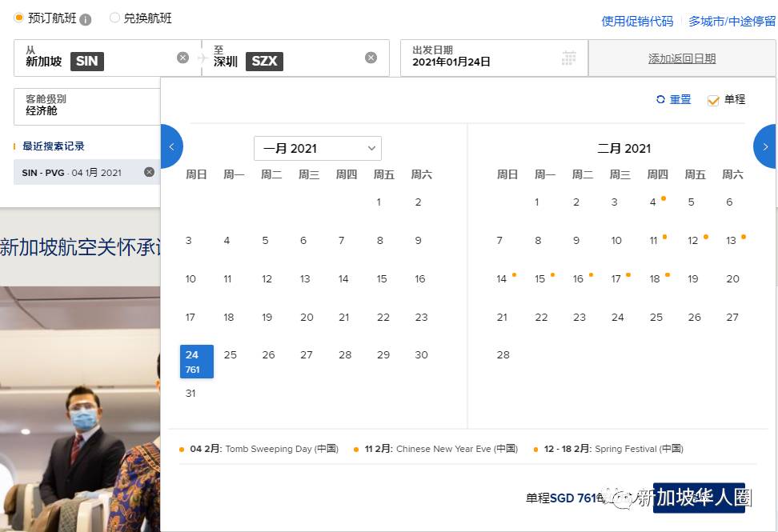Click the 从 新加坡 origin field
The width and height of the screenshot is (778, 532).
(96, 58)
